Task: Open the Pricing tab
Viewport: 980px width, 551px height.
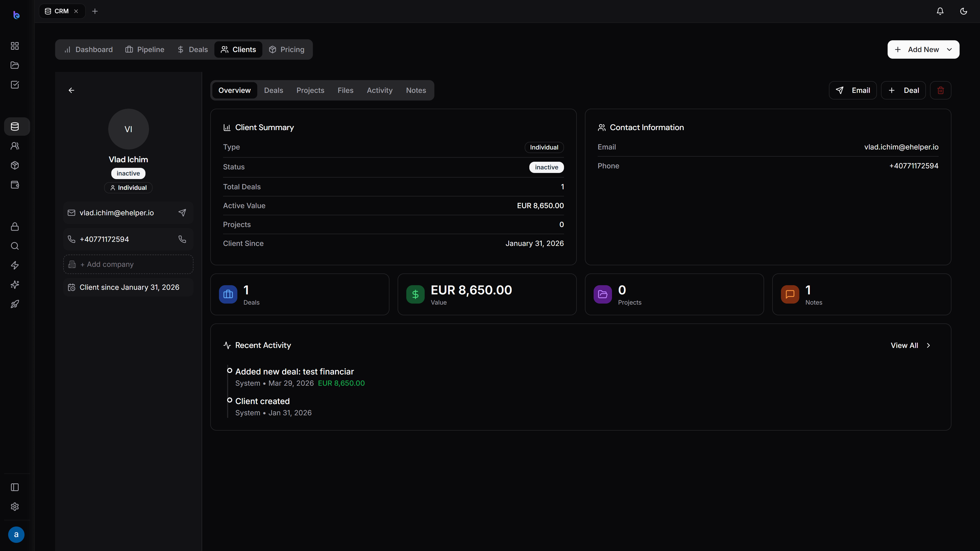Action: click(287, 49)
